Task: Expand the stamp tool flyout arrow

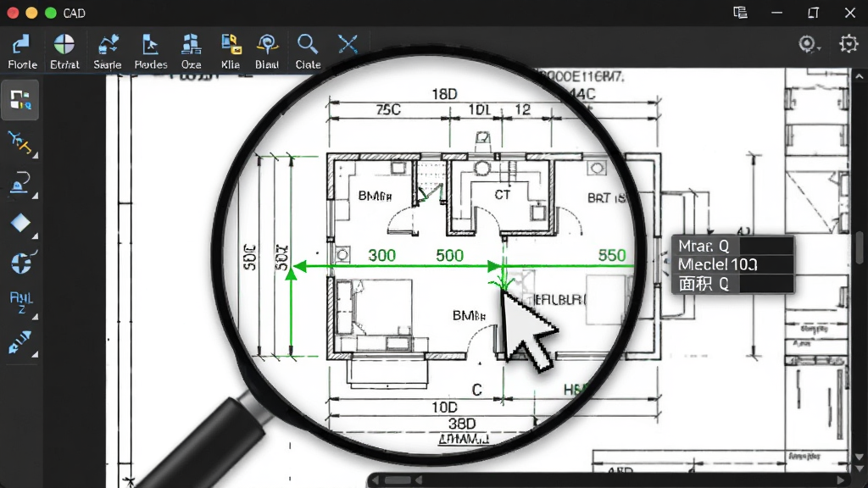Action: [x=36, y=196]
